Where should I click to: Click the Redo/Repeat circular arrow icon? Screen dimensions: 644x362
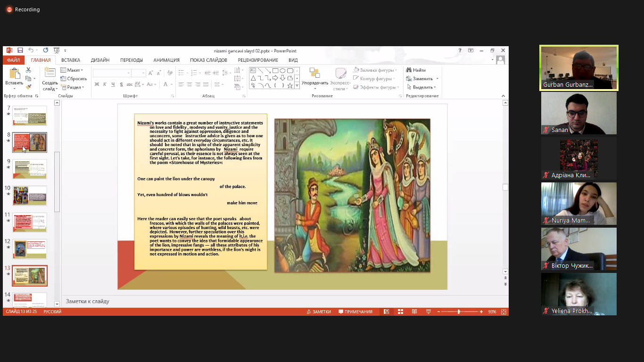(x=45, y=50)
